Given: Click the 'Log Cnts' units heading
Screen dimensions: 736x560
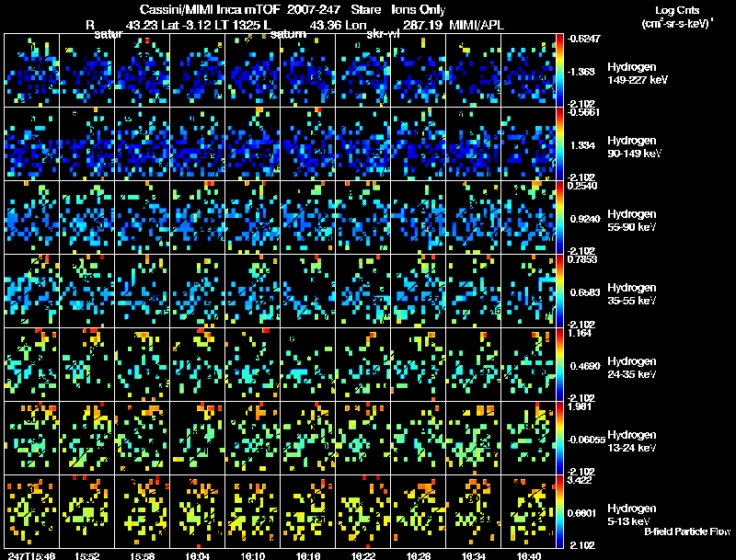Looking at the screenshot, I should [677, 10].
